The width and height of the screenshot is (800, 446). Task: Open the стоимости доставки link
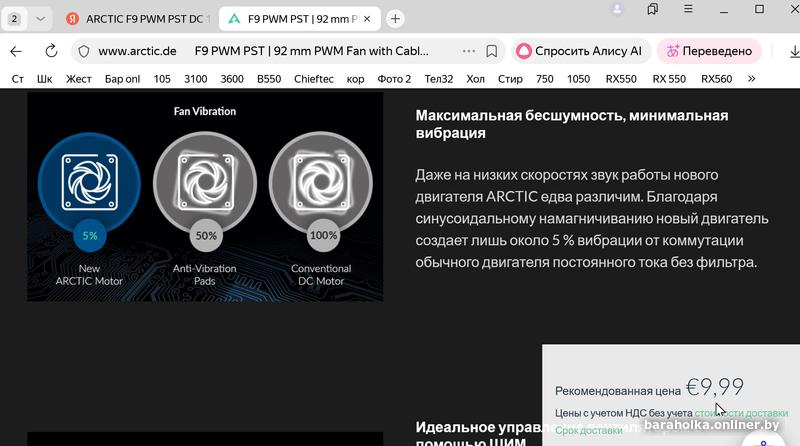click(741, 413)
